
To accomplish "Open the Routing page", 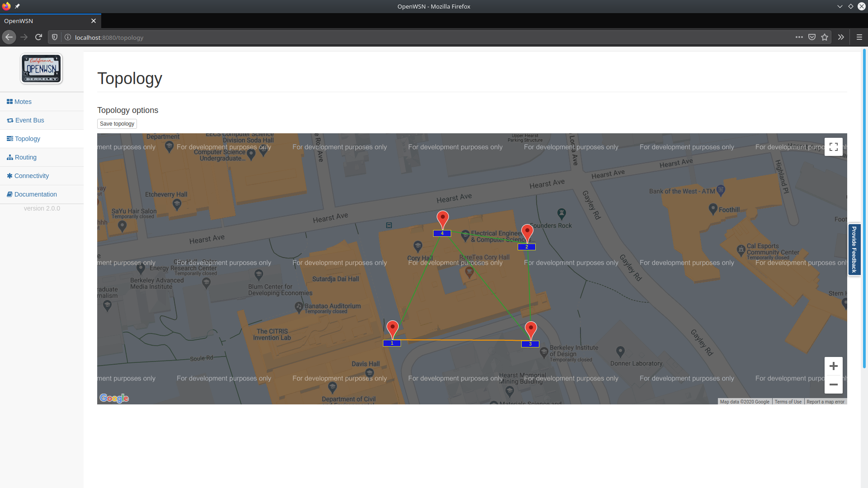I will pyautogui.click(x=22, y=157).
